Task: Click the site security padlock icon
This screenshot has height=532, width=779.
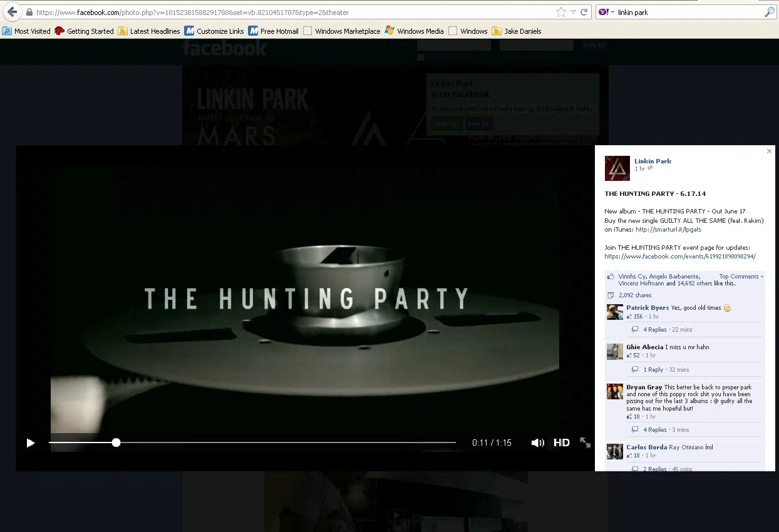Action: click(29, 13)
